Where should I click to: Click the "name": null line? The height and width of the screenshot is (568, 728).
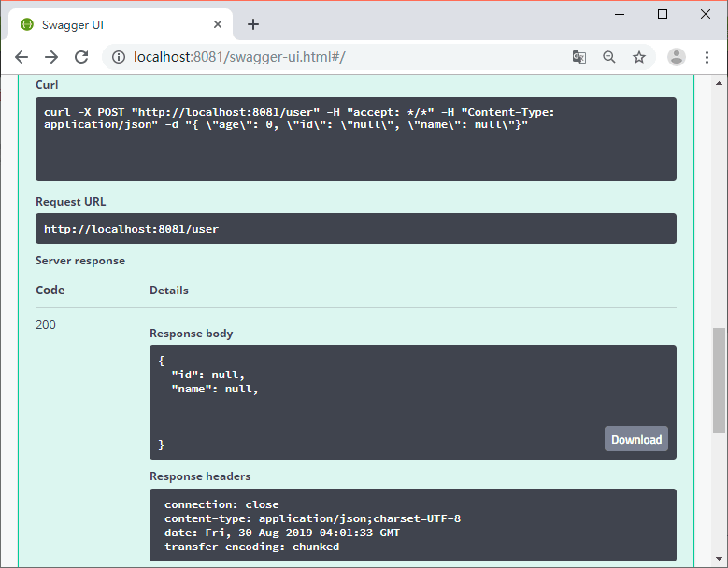[215, 389]
